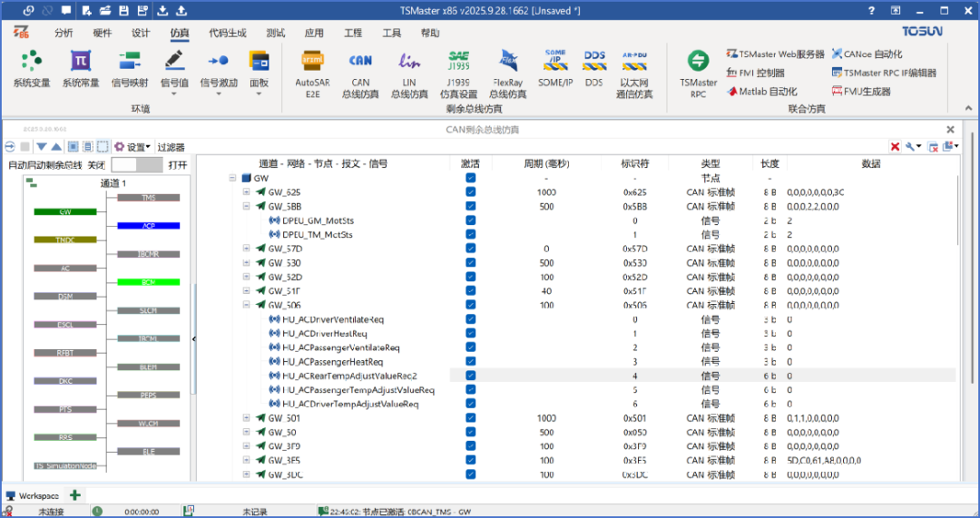Open LIN 总线仿真 bus simulation

click(x=409, y=75)
